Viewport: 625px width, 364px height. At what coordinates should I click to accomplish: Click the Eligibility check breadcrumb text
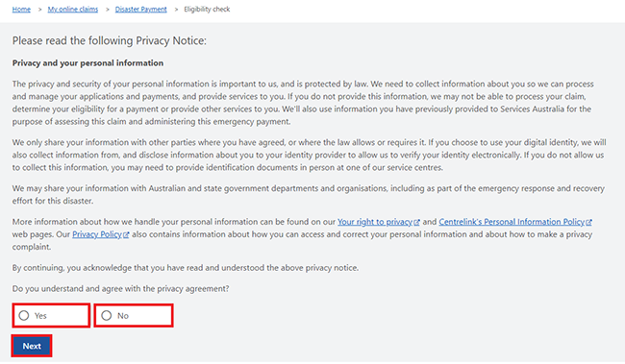pyautogui.click(x=207, y=10)
